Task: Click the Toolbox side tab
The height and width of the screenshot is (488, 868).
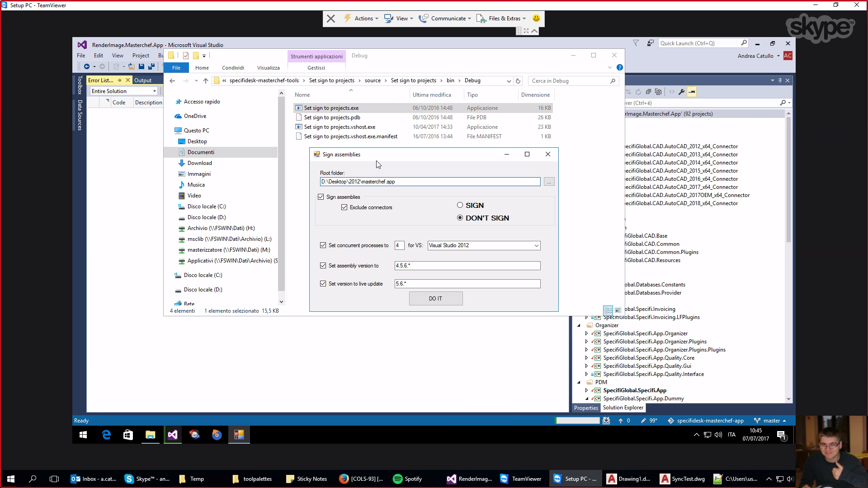Action: click(x=80, y=85)
